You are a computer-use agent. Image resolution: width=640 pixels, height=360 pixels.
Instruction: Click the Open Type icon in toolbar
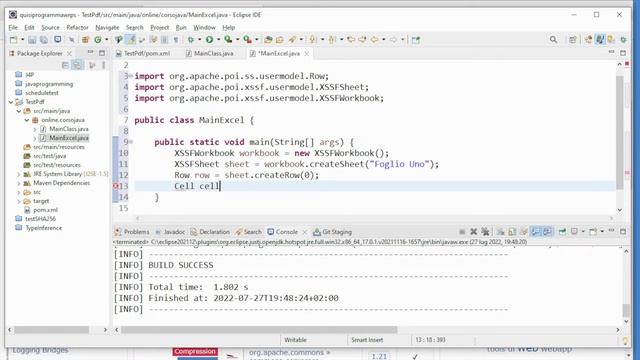[x=268, y=40]
